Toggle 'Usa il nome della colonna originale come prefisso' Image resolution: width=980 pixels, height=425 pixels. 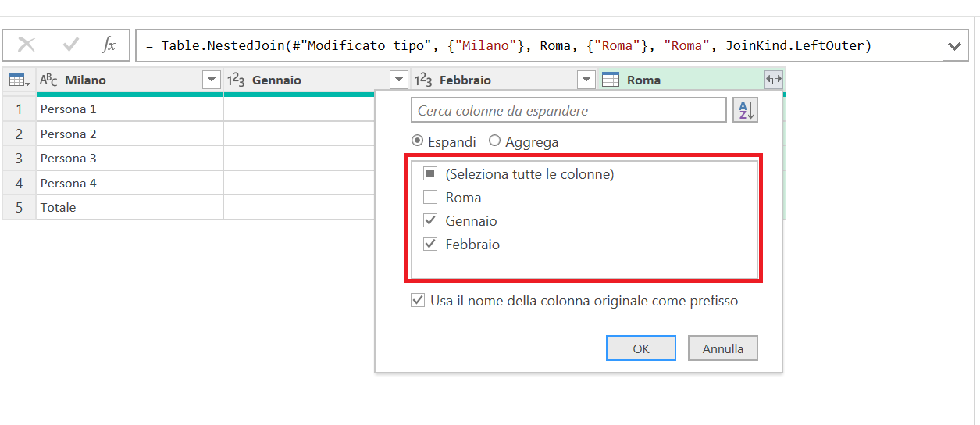418,301
